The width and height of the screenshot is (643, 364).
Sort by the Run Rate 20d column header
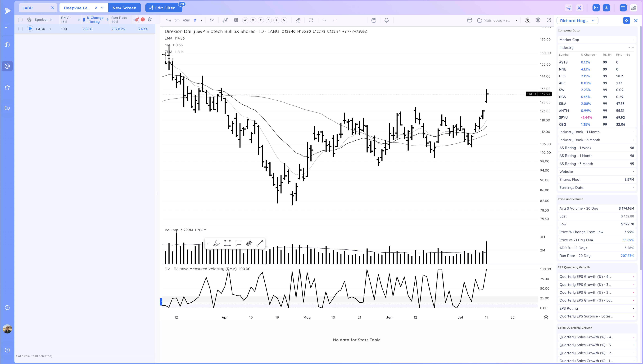(119, 20)
